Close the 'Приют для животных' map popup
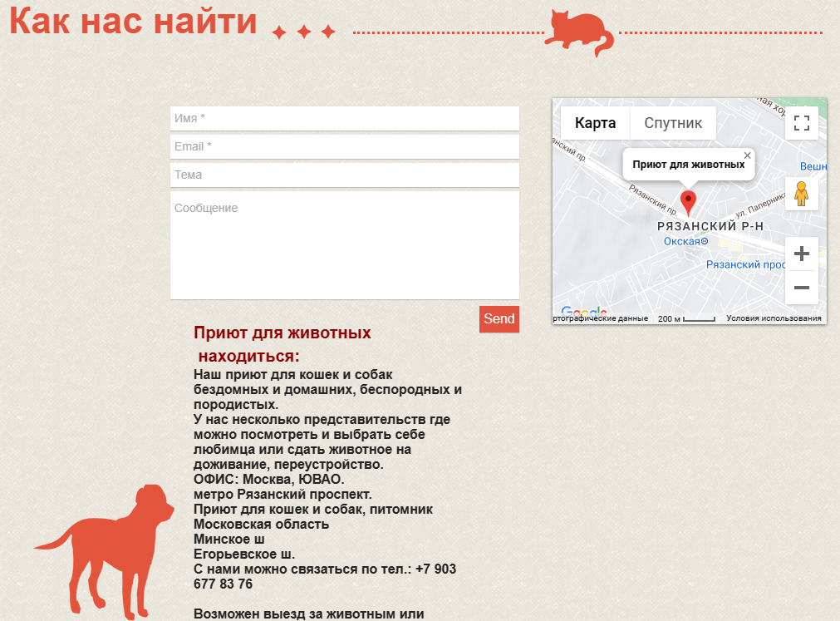Viewport: 840px width, 621px height. click(747, 155)
